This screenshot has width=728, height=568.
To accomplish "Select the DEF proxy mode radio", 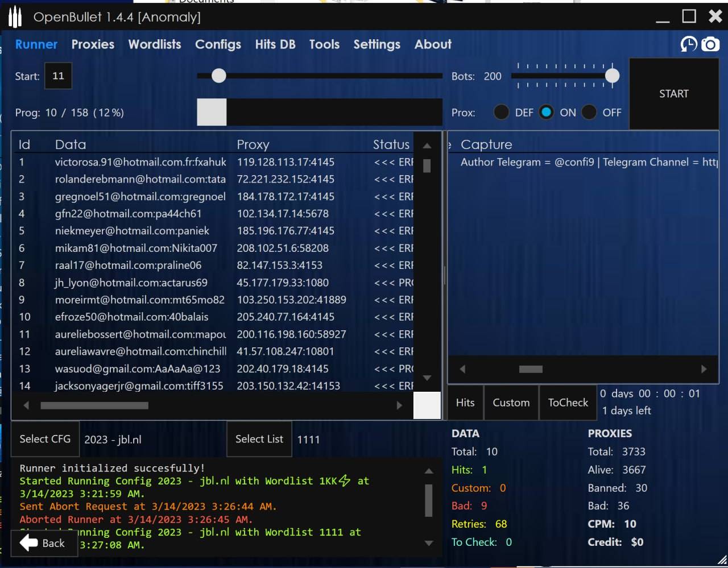I will point(501,113).
